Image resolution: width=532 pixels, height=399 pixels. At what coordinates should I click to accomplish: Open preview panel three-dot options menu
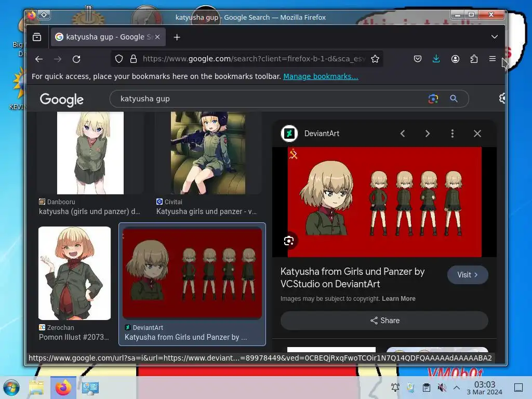(453, 134)
